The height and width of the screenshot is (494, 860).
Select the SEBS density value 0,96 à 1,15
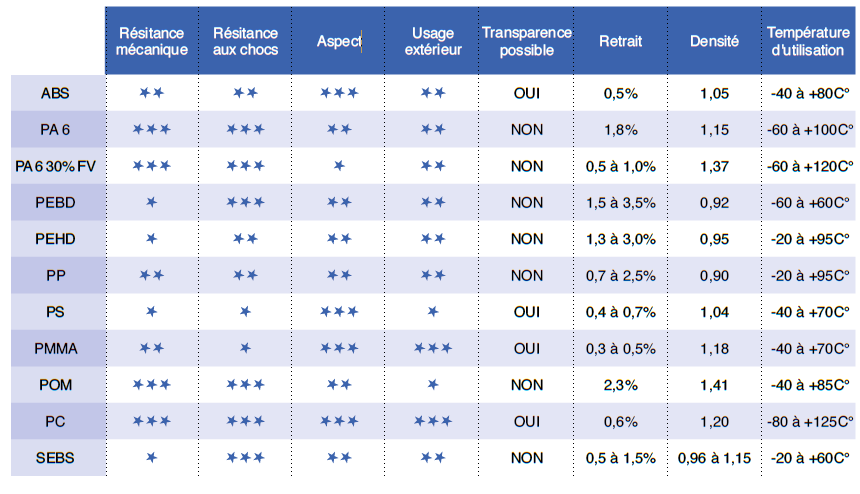pyautogui.click(x=714, y=458)
